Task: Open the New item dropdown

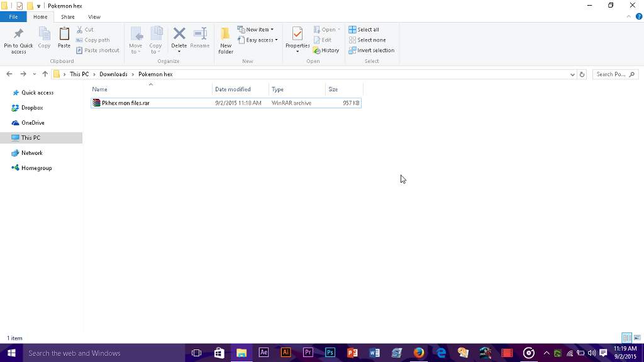Action: point(255,30)
